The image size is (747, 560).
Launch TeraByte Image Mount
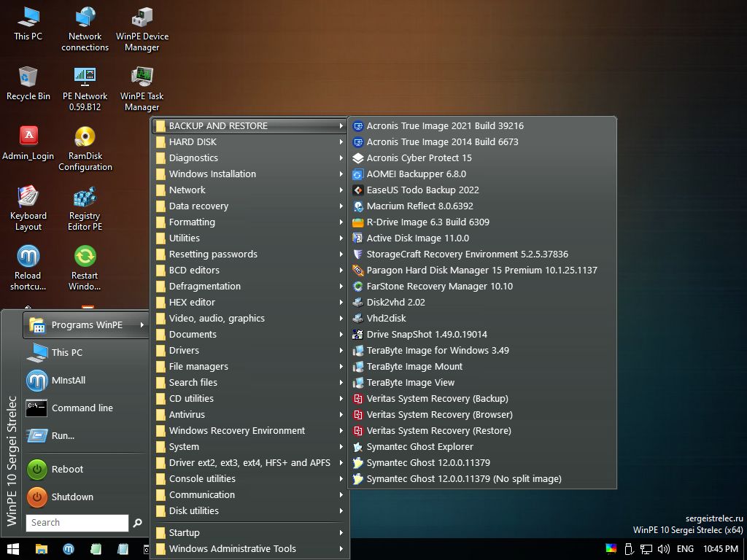482,367
